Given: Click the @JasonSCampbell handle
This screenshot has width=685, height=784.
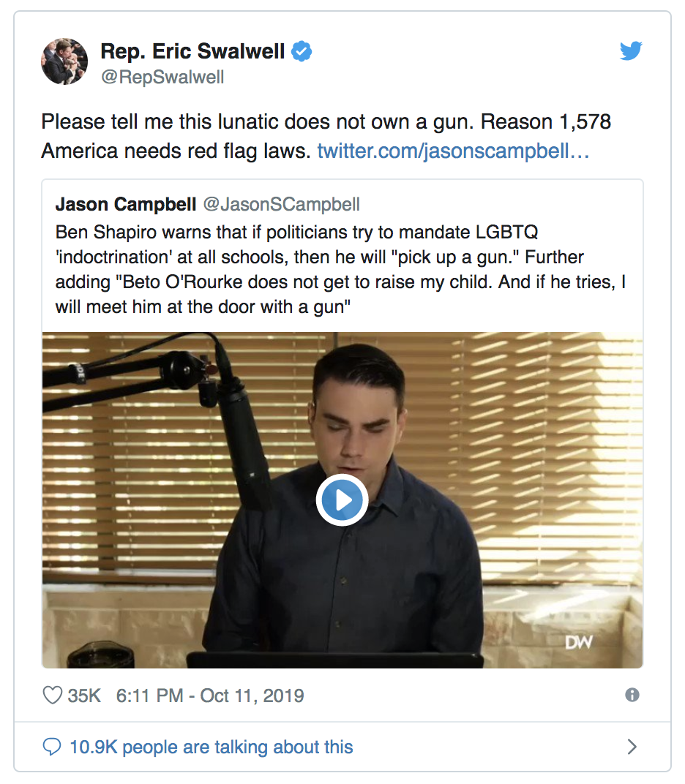Looking at the screenshot, I should (x=281, y=204).
